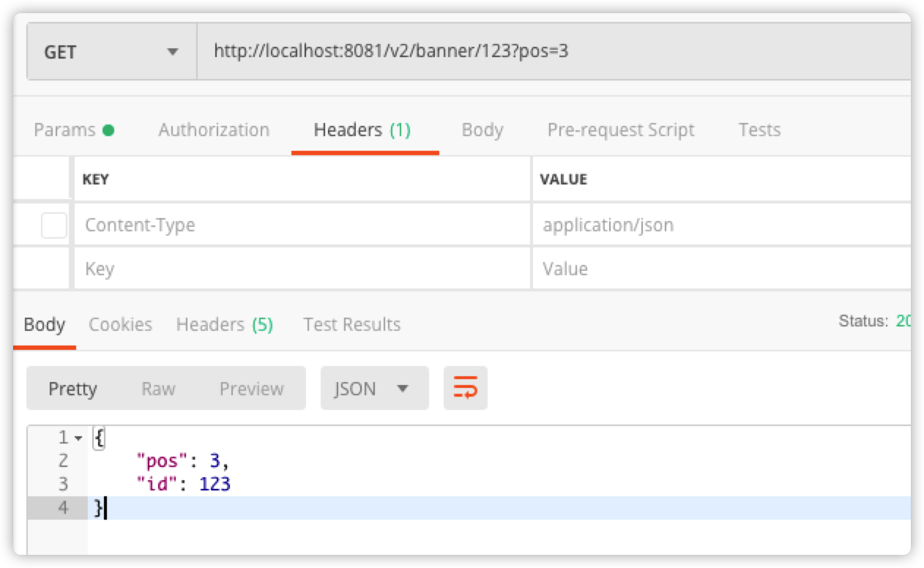Switch response view to Raw
Screen dimensions: 924x568
click(158, 389)
